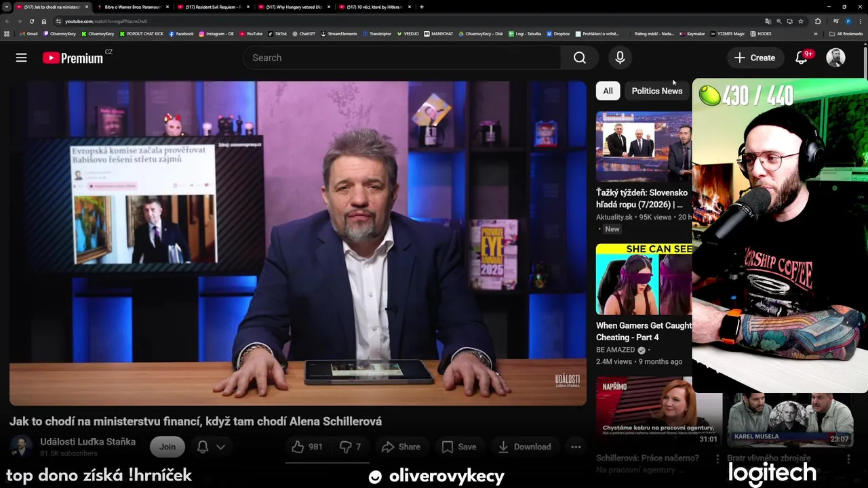Bookmark this page with star icon

click(801, 21)
